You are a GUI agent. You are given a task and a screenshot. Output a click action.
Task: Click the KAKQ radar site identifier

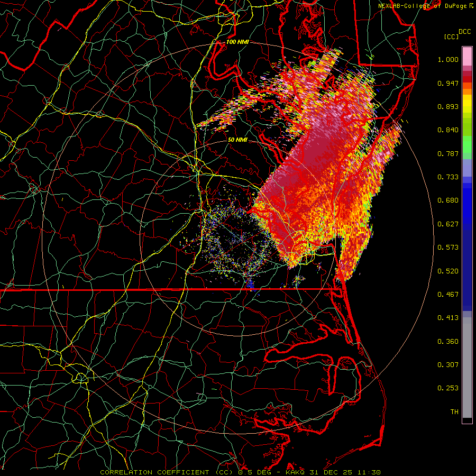tap(296, 472)
